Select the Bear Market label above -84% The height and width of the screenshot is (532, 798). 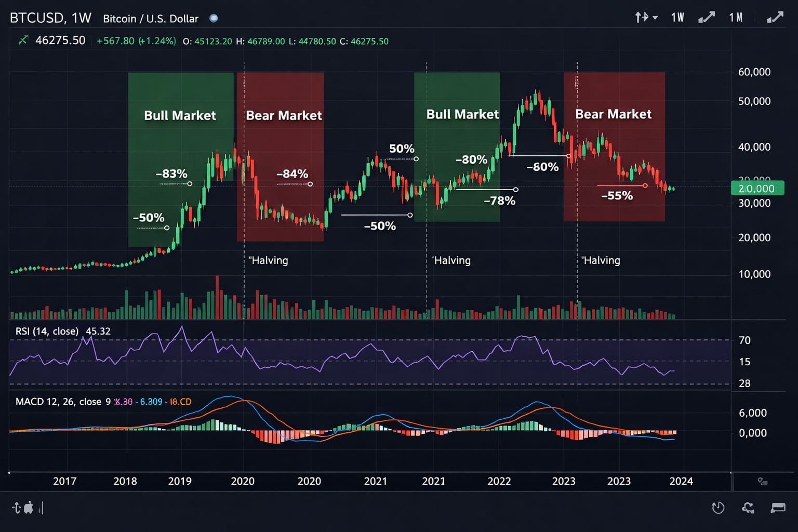point(284,115)
